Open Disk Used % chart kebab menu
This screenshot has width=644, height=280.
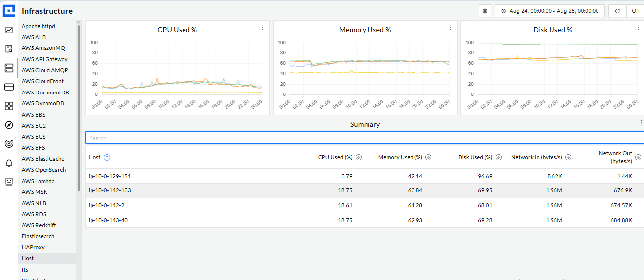coord(638,28)
